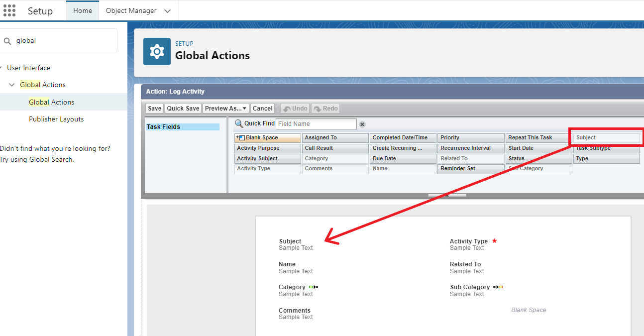
Task: Select the Subject palette field
Action: pos(607,138)
